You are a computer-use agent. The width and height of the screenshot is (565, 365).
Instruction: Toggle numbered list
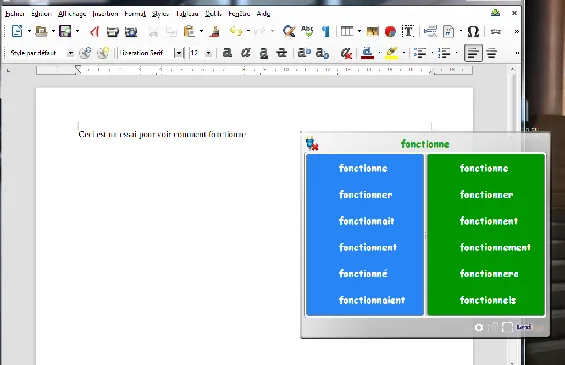pyautogui.click(x=444, y=53)
